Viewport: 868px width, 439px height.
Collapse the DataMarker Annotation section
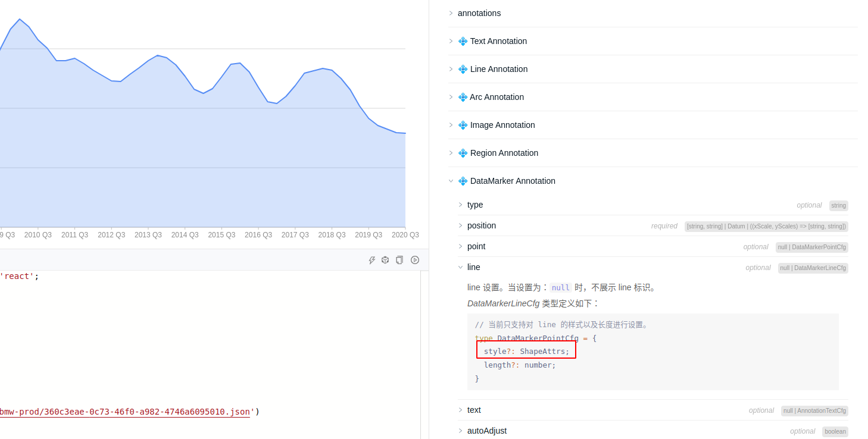451,181
